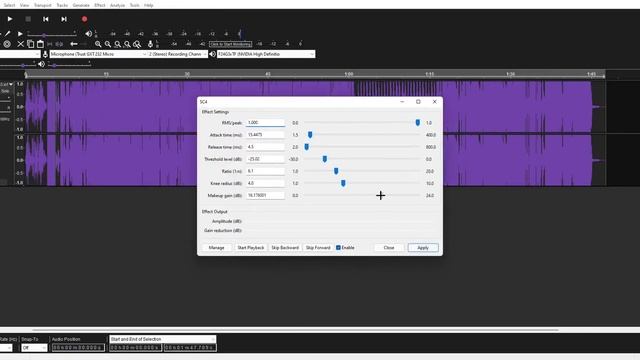Click the Knee radius slider handle
640x360 pixels.
click(x=343, y=183)
